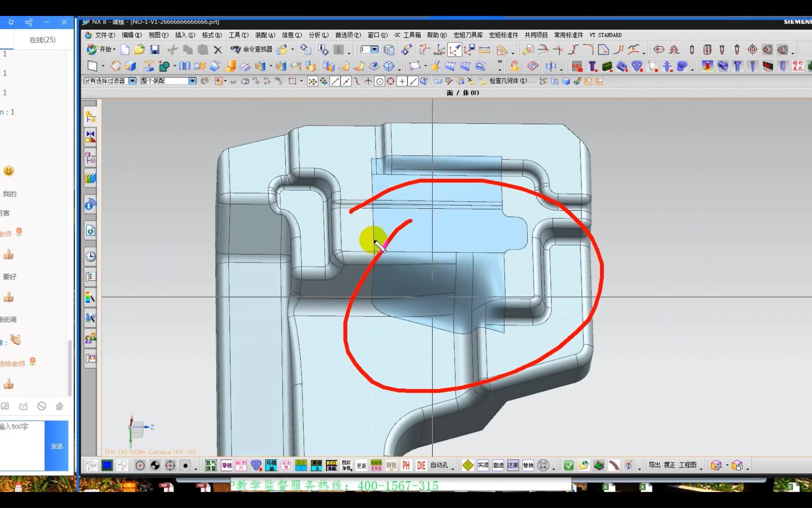This screenshot has width=812, height=508.
Task: Toggle snap End Point line icon
Action: tap(335, 81)
